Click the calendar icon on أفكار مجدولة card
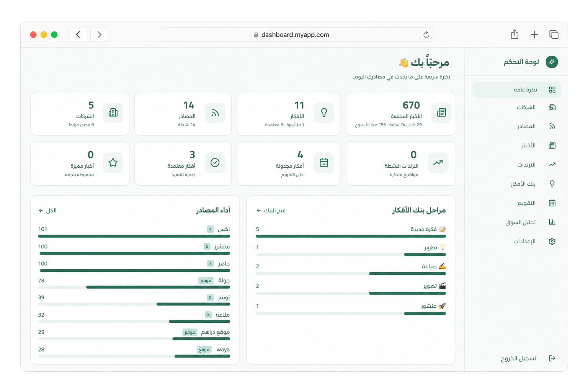 point(324,163)
